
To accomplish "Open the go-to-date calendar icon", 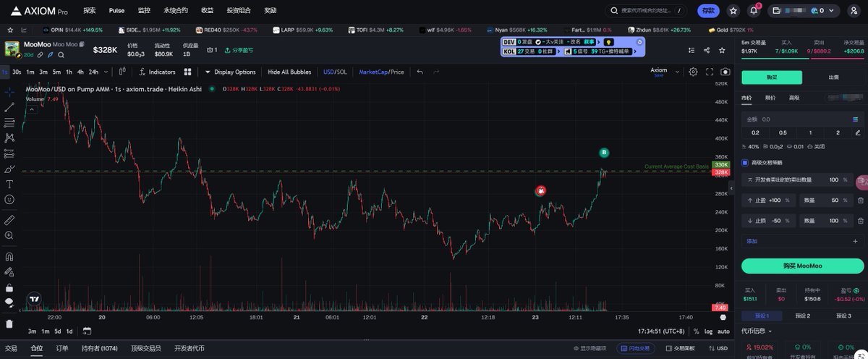I will point(87,331).
